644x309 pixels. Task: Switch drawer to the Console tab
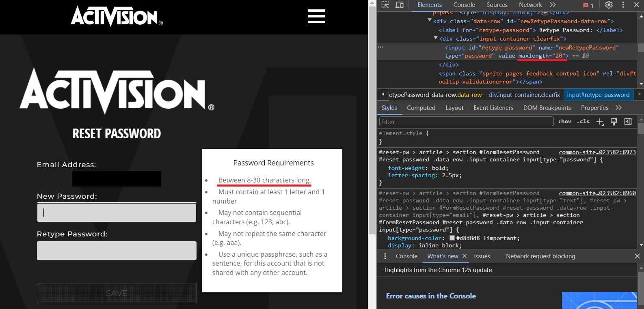click(x=406, y=256)
